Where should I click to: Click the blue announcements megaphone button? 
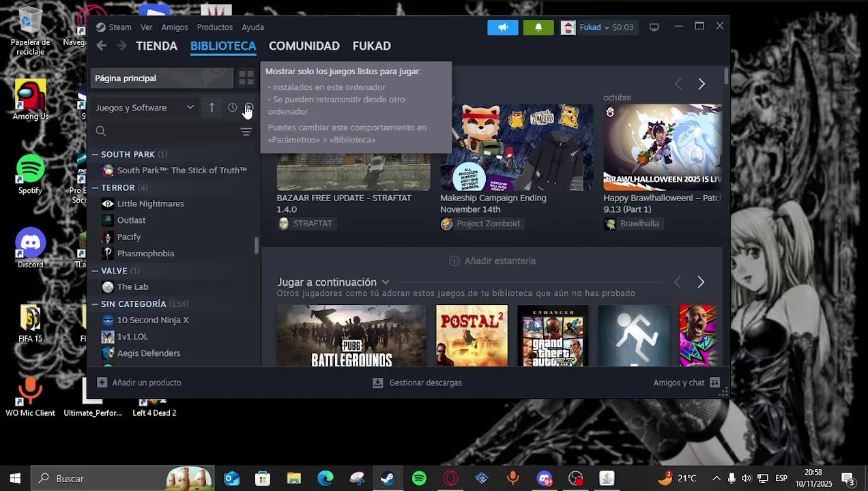503,27
